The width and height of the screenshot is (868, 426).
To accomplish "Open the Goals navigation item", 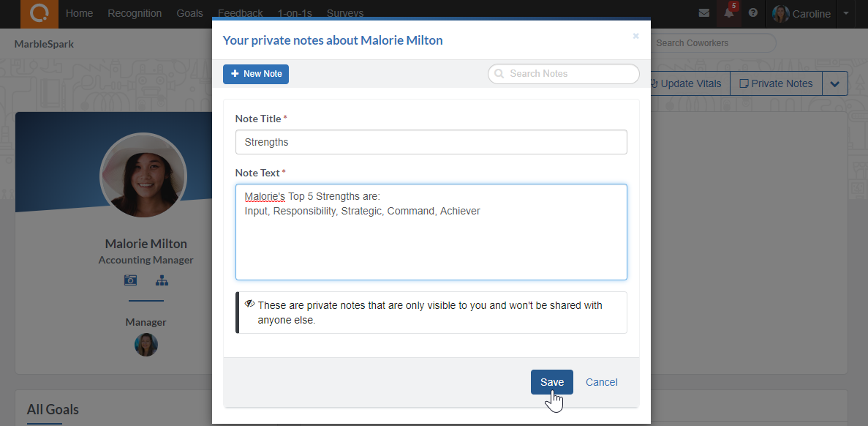I will pos(189,12).
